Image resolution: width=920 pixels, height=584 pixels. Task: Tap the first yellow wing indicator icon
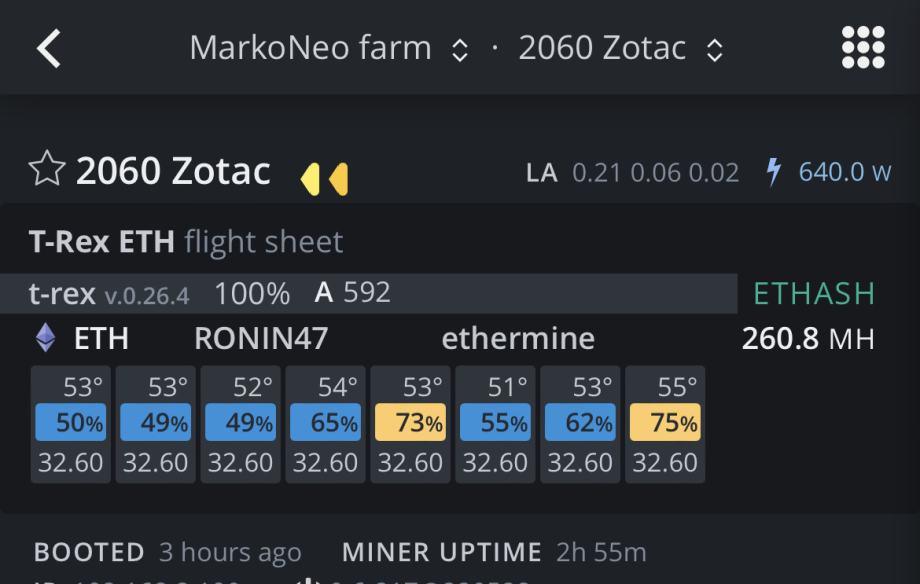[x=310, y=179]
